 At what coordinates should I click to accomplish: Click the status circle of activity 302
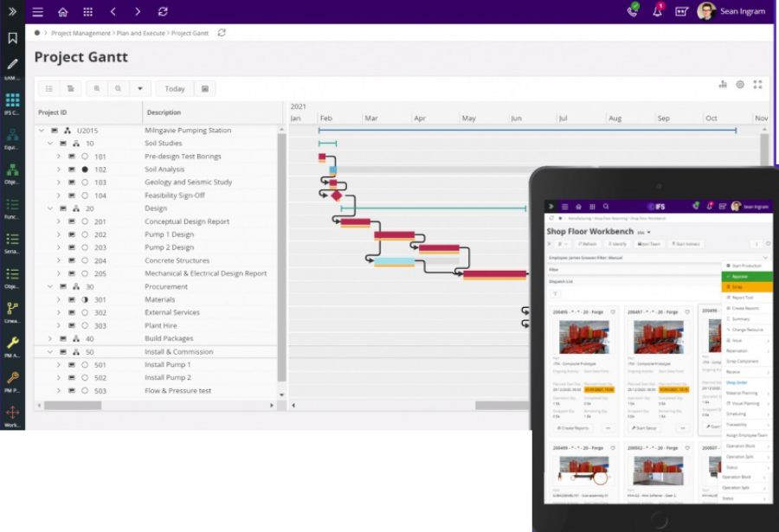coord(85,312)
